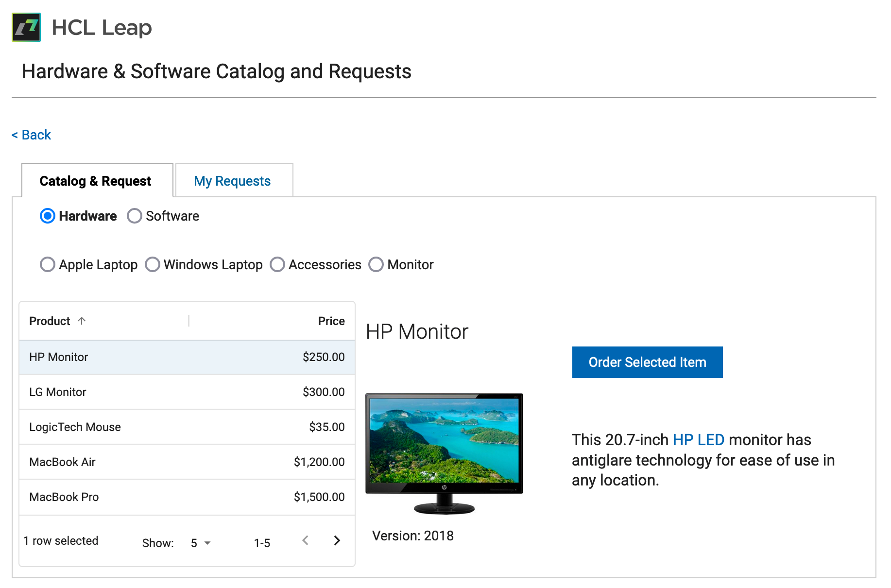The height and width of the screenshot is (588, 891).
Task: Click the '1-5' page range indicator
Action: tap(262, 543)
